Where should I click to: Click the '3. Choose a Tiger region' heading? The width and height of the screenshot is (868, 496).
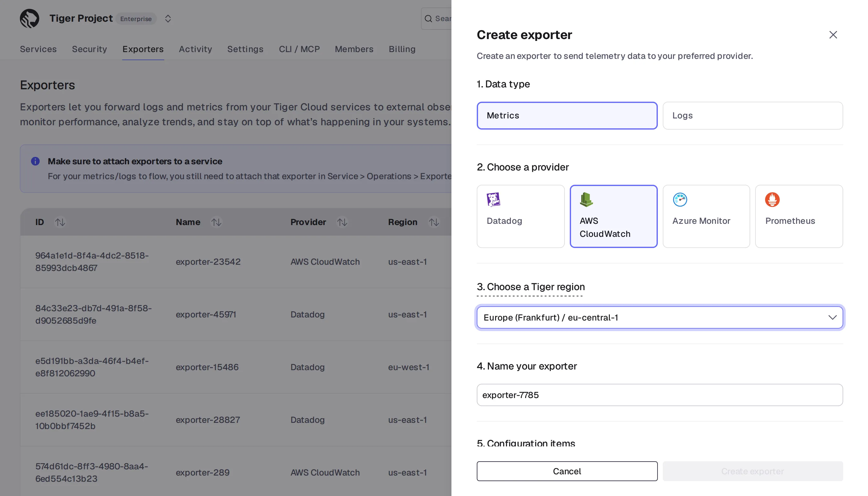point(531,287)
